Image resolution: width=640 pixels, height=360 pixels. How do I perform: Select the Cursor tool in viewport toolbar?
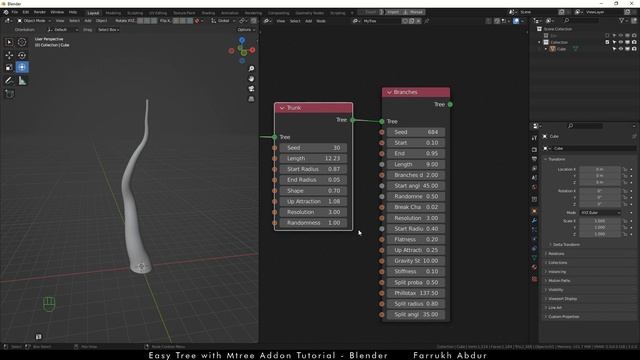point(22,42)
